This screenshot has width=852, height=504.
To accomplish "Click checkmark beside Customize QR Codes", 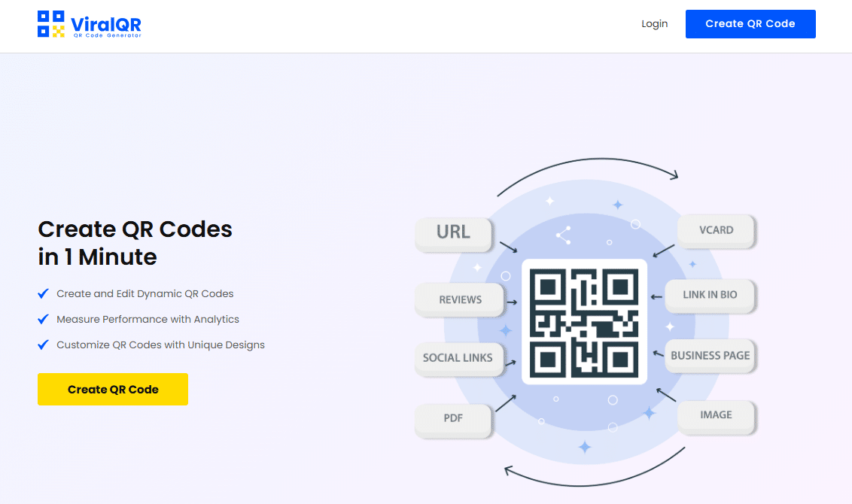I will click(44, 345).
